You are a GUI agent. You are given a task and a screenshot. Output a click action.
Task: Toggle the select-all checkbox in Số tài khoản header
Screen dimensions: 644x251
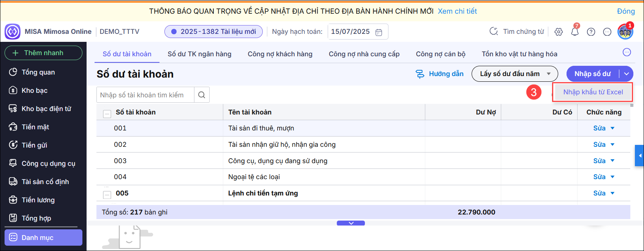click(107, 114)
